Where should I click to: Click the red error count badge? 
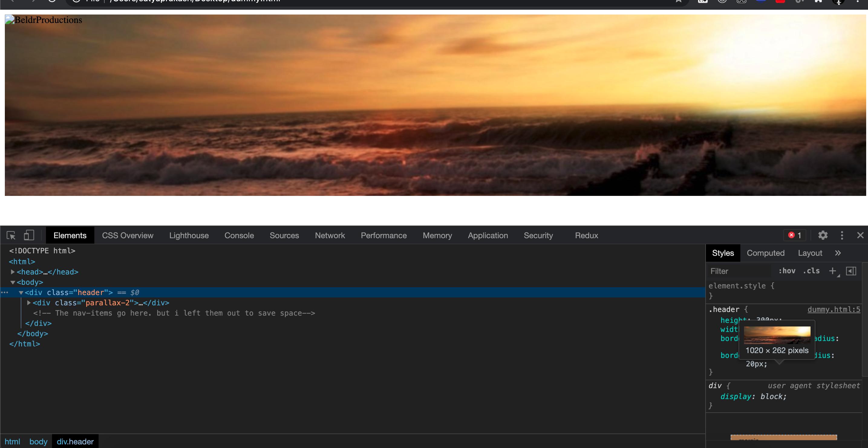pyautogui.click(x=795, y=235)
